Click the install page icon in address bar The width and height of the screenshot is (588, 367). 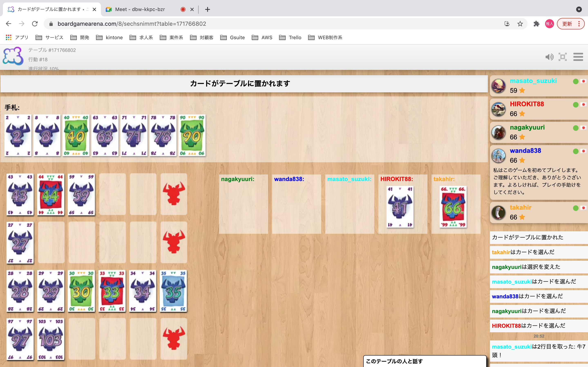tap(507, 24)
